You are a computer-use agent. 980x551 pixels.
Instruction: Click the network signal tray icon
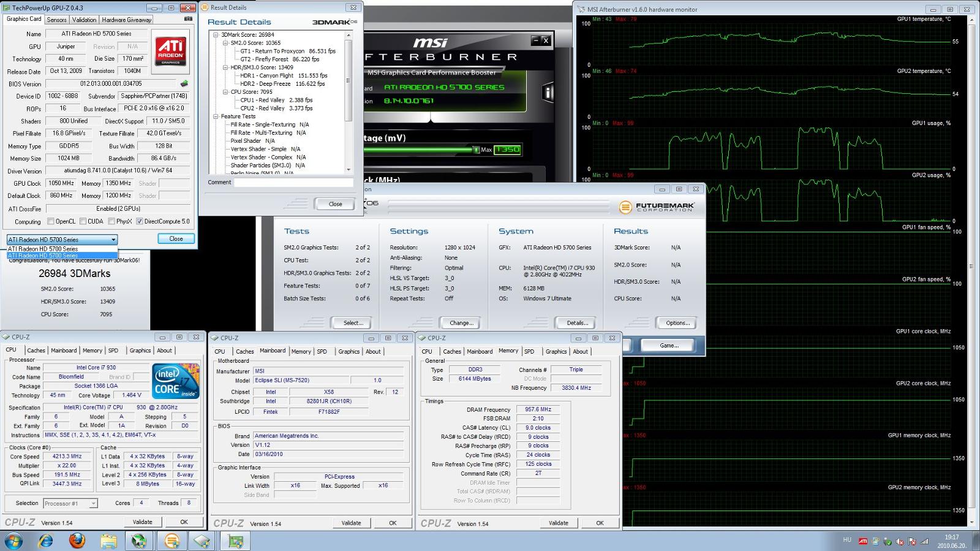pyautogui.click(x=924, y=541)
